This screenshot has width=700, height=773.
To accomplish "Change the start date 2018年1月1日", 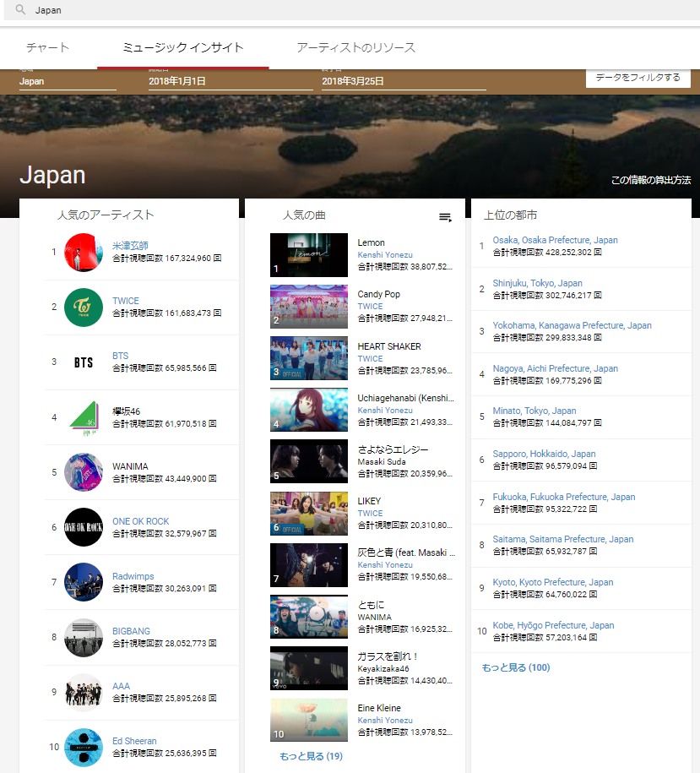I will (x=231, y=81).
